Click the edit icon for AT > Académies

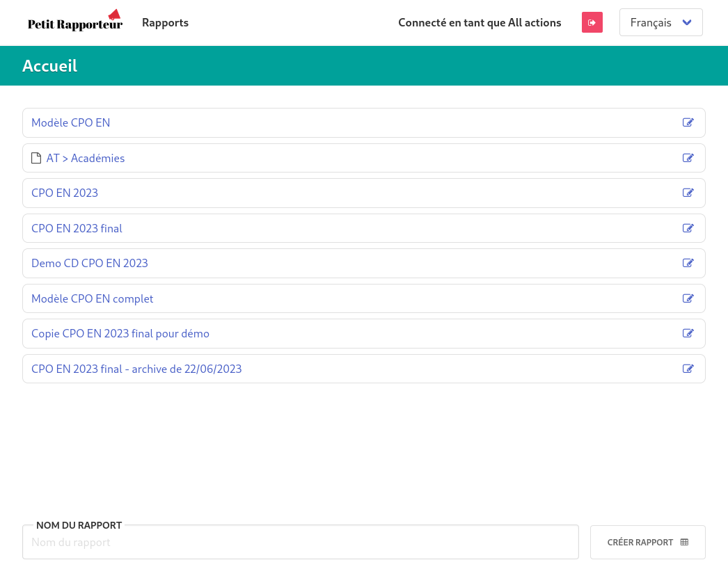point(688,158)
